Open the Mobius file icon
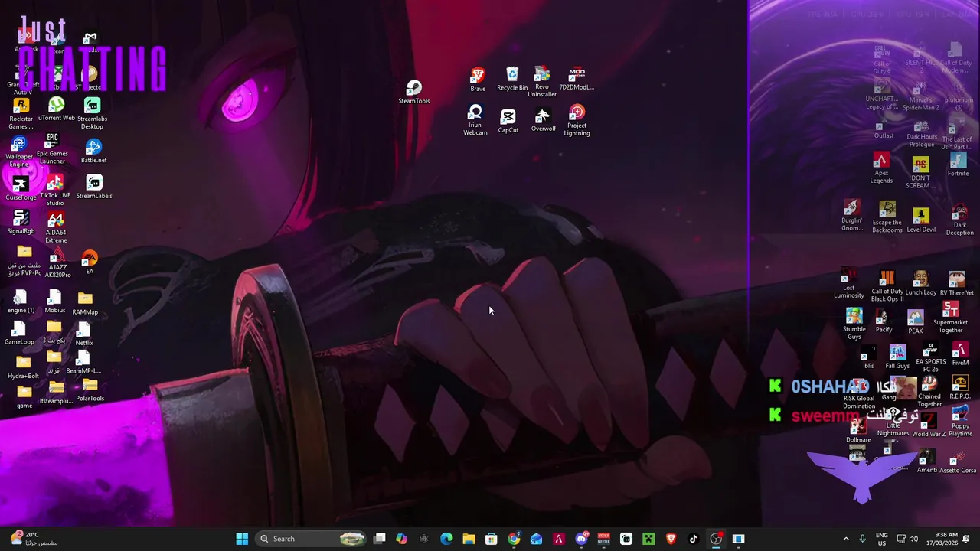 [54, 302]
